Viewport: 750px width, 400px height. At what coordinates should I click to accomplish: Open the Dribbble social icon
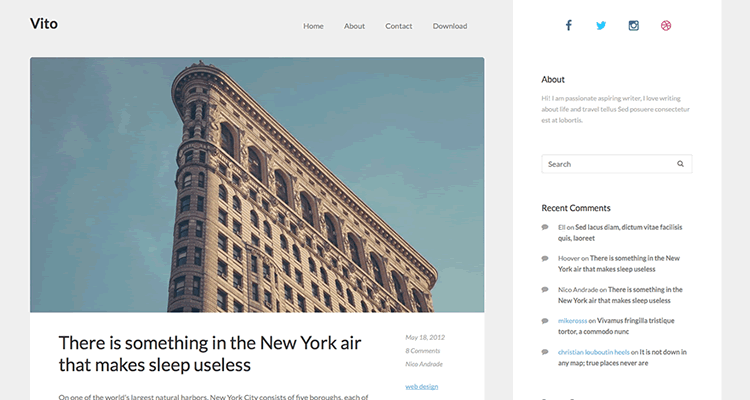click(x=665, y=26)
